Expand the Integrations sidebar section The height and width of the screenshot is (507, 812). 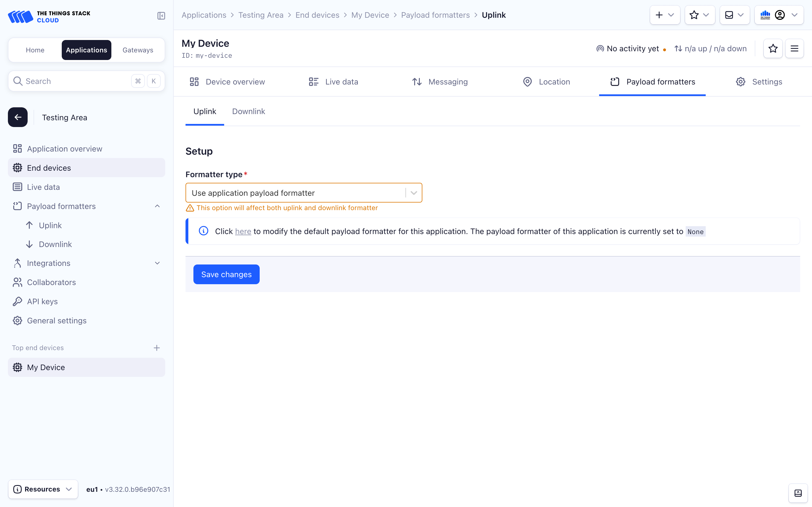[x=157, y=263]
